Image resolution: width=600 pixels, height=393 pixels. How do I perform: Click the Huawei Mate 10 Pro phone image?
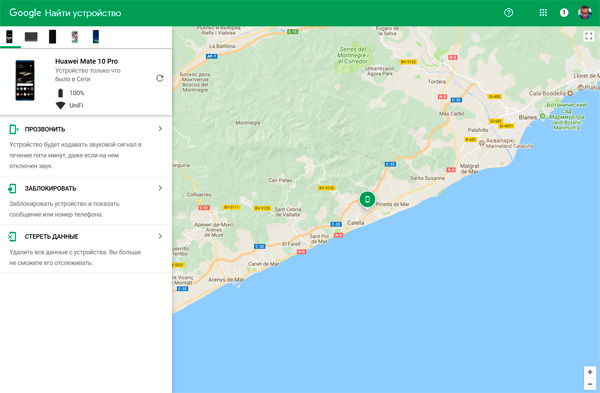(25, 80)
